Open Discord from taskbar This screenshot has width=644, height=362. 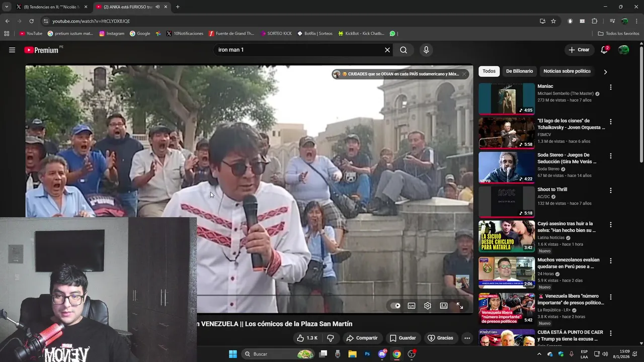point(382,354)
